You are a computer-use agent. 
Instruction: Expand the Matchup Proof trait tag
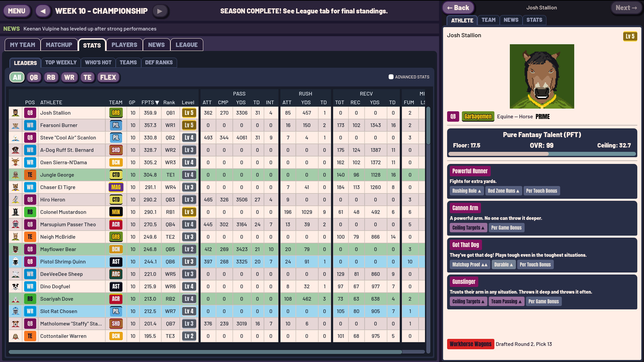pos(470,265)
